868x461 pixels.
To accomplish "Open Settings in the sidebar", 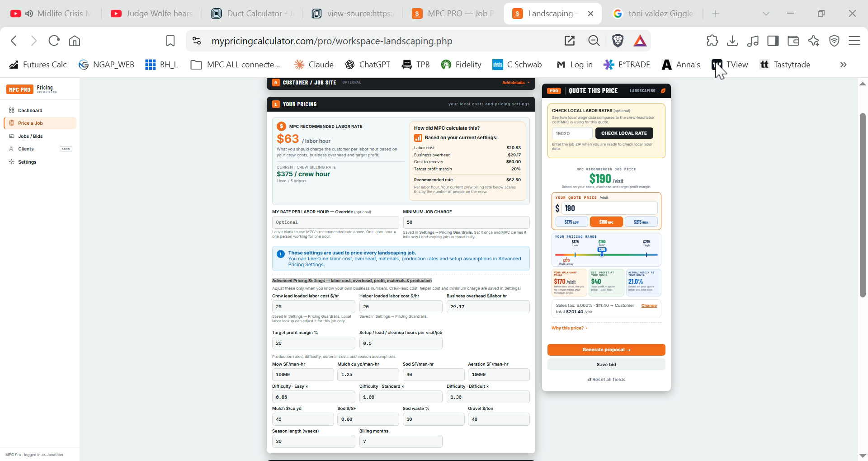I will (x=40, y=162).
